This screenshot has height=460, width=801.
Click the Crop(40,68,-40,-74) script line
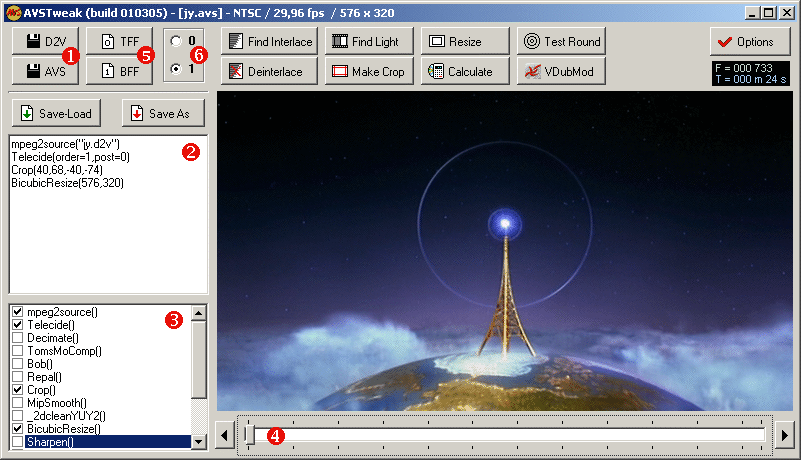(x=57, y=170)
